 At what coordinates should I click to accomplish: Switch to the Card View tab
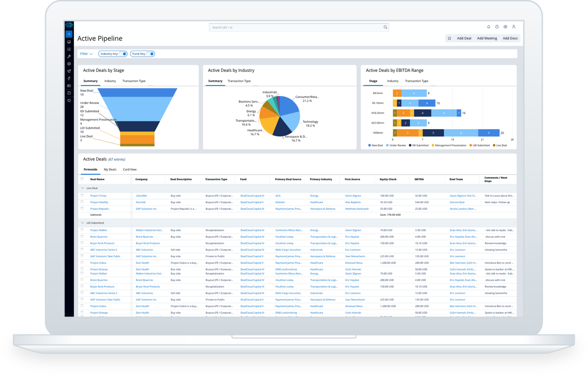[x=130, y=169]
